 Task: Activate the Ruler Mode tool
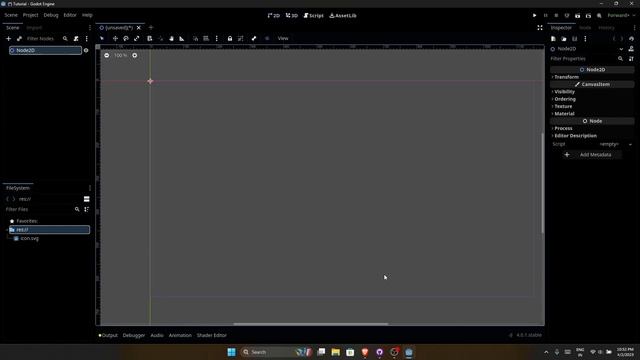(182, 38)
